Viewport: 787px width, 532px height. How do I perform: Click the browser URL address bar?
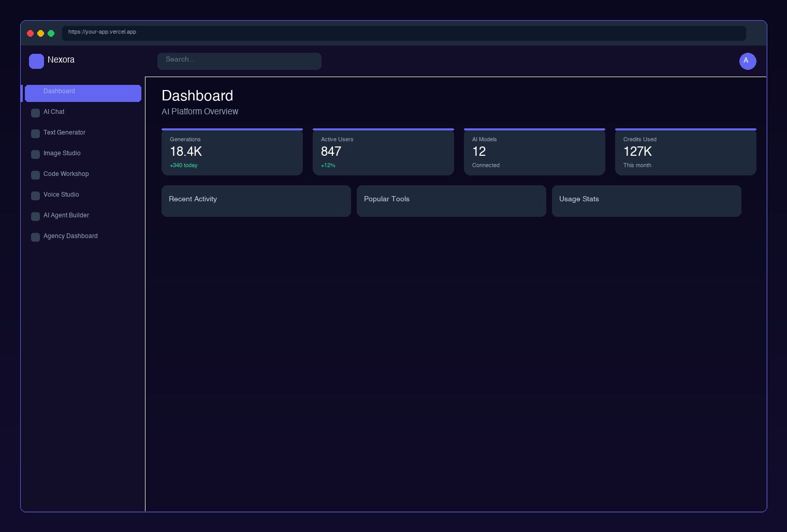pos(404,33)
